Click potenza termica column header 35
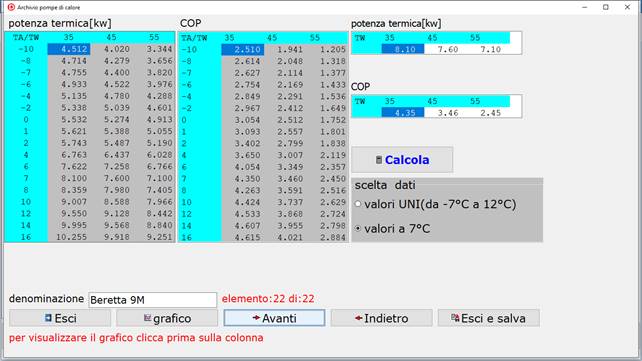This screenshot has width=642, height=361. coord(69,37)
